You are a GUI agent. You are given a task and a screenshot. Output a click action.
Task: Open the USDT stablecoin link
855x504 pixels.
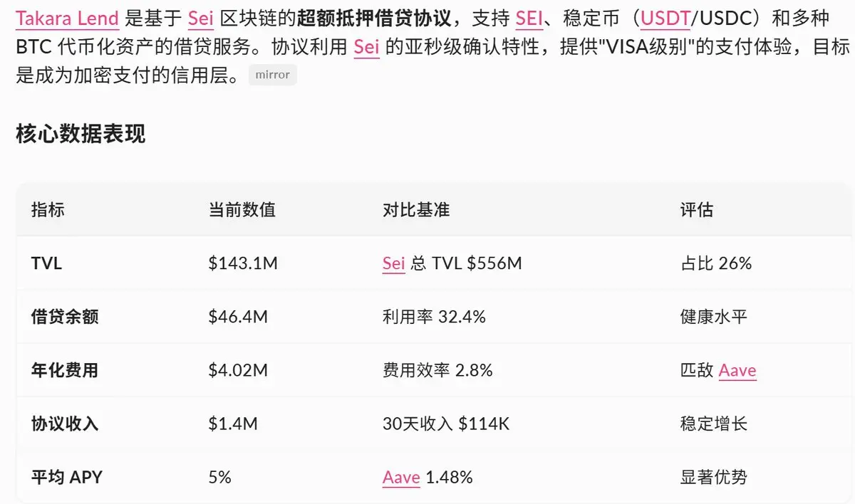coord(665,18)
